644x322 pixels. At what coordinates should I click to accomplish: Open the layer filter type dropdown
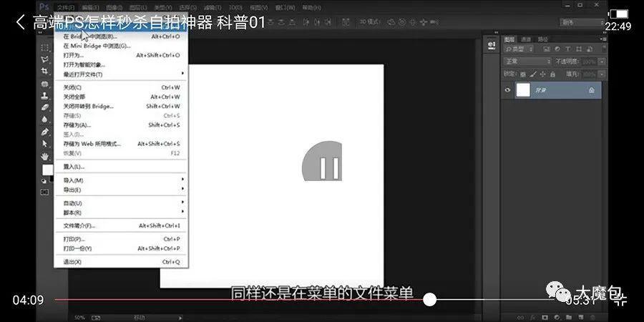pyautogui.click(x=519, y=49)
